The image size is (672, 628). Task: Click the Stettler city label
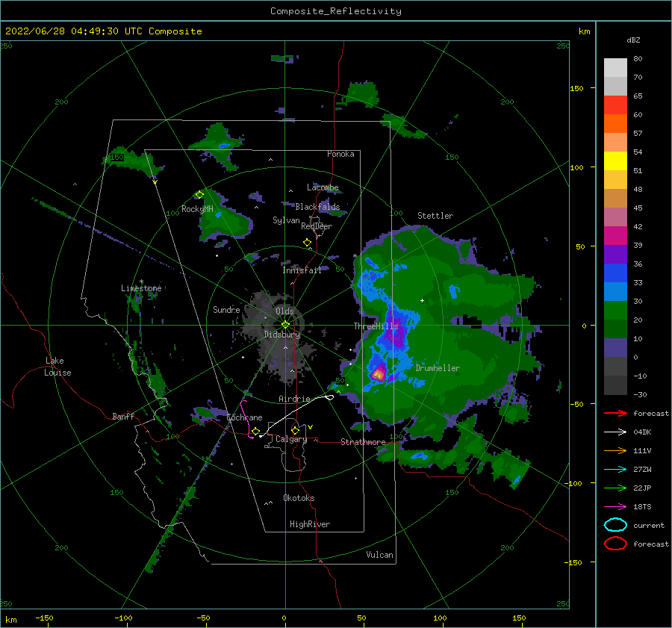435,216
